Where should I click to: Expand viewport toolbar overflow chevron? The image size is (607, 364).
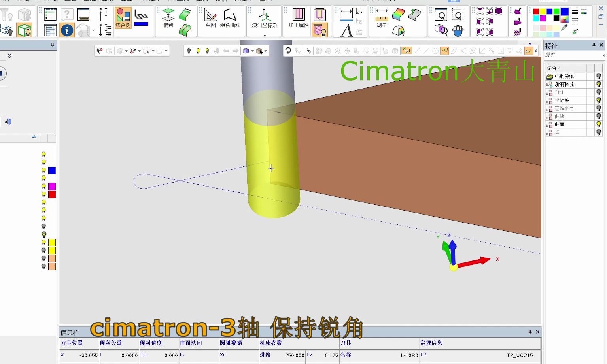(x=536, y=51)
